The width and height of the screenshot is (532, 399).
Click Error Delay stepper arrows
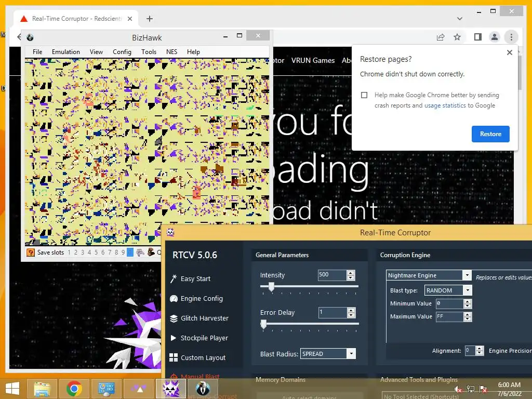(351, 312)
